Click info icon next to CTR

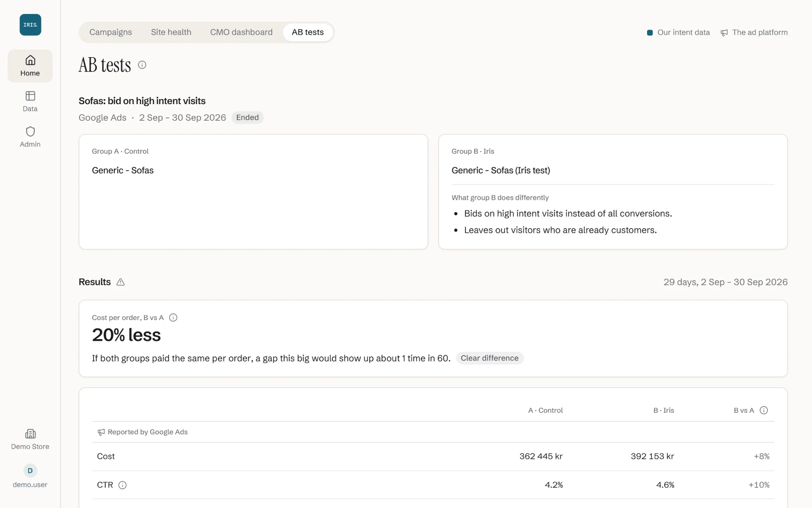point(122,485)
